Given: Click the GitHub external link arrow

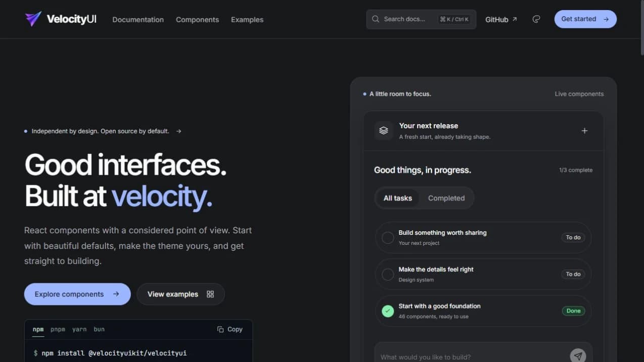Looking at the screenshot, I should pyautogui.click(x=515, y=19).
